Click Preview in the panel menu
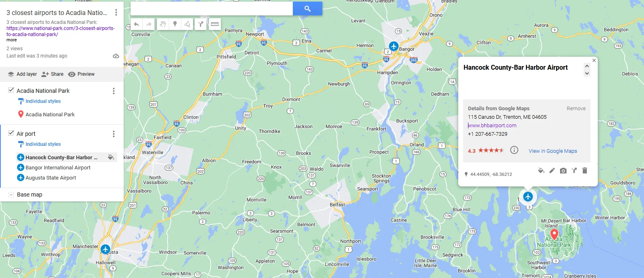 (x=81, y=74)
